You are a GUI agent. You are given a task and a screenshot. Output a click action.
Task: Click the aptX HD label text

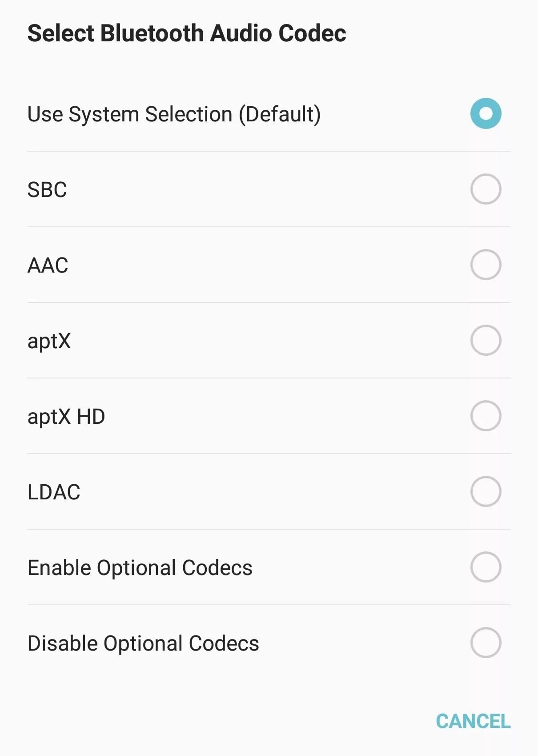pyautogui.click(x=66, y=417)
